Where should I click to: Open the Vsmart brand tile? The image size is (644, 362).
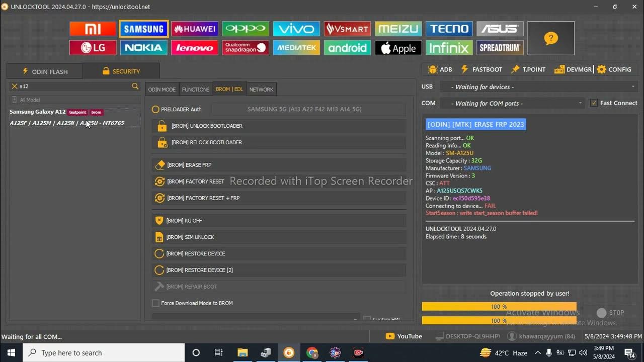point(347,29)
